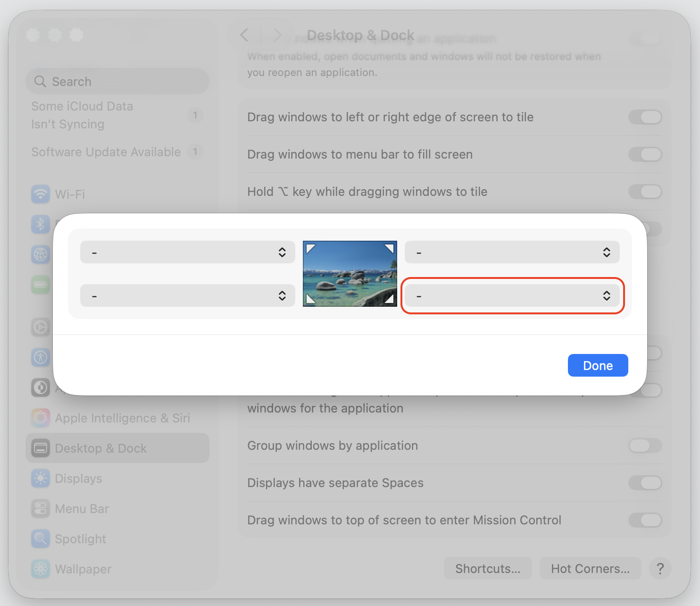Click the iCloud syncing badge 1
Image resolution: width=700 pixels, height=606 pixels.
pyautogui.click(x=195, y=115)
